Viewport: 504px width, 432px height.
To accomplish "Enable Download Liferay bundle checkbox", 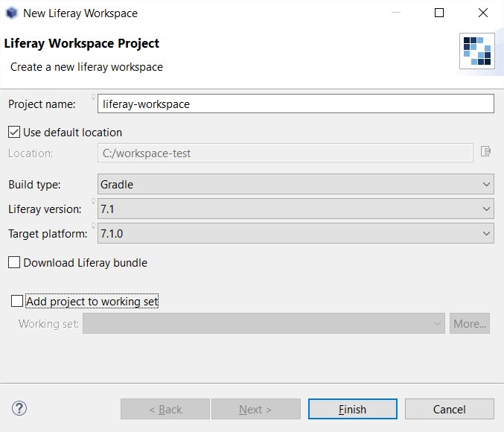I will point(14,262).
